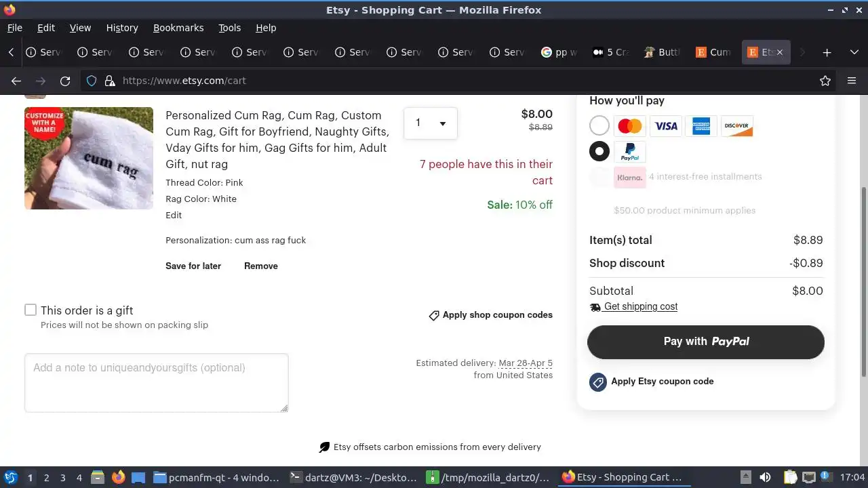The image size is (868, 488).
Task: Click the Mastercard logo
Action: coord(630,126)
